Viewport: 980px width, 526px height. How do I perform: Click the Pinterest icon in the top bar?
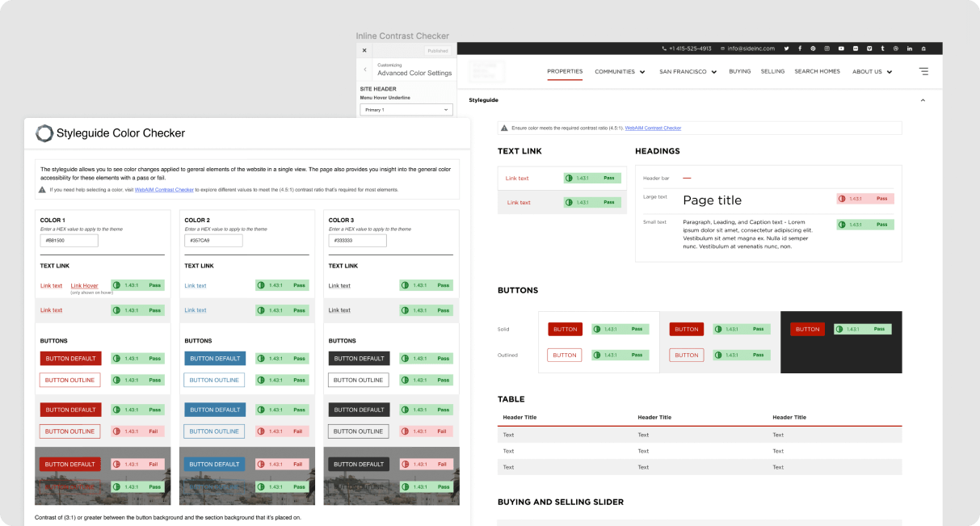click(x=813, y=48)
